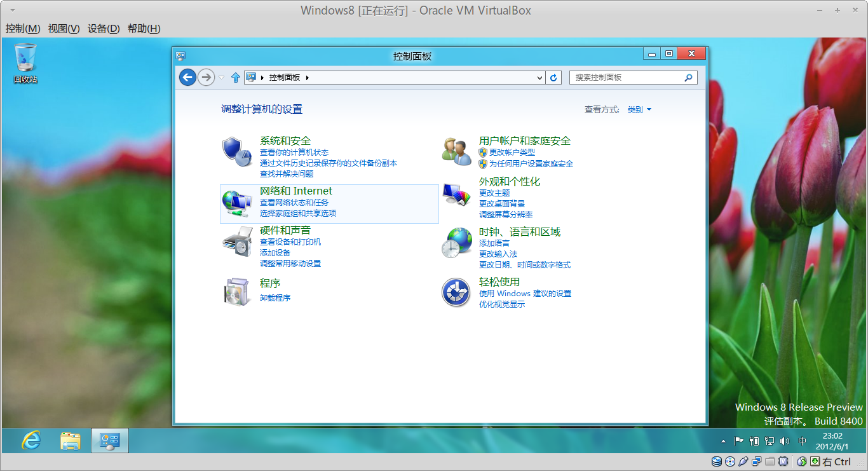868x471 pixels.
Task: Click 查看你的计算机状态 link
Action: pos(294,153)
